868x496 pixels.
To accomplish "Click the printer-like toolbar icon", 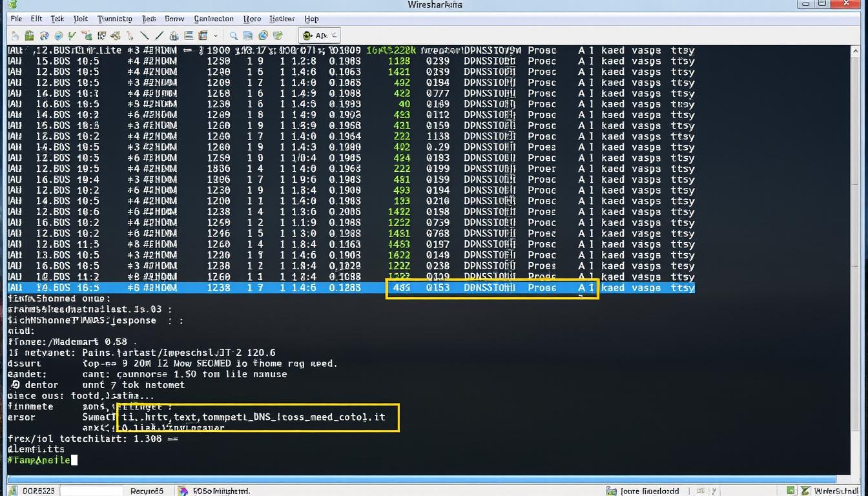I will 174,36.
